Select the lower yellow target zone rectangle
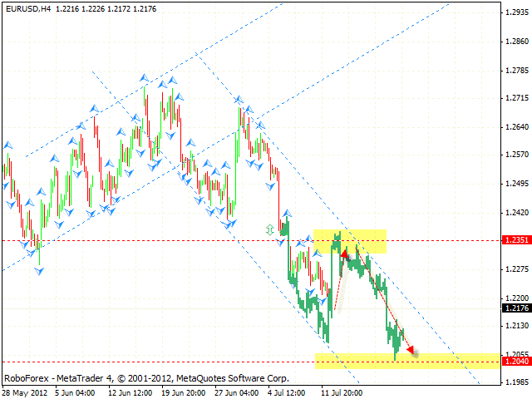This screenshot has width=532, height=399. click(408, 361)
